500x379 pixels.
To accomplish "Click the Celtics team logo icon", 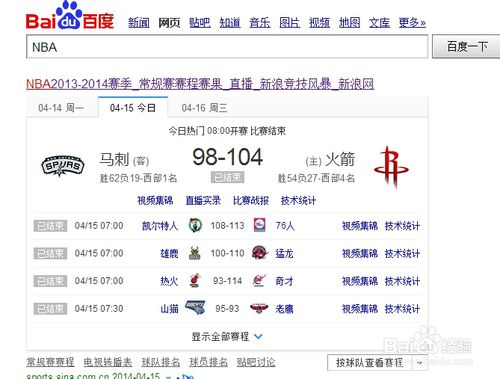I will coord(195,225).
